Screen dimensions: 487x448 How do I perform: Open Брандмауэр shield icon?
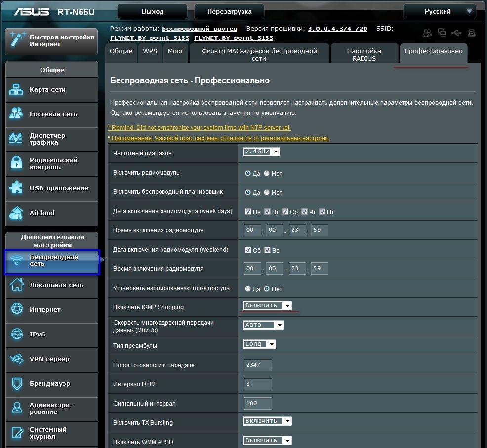tap(17, 383)
